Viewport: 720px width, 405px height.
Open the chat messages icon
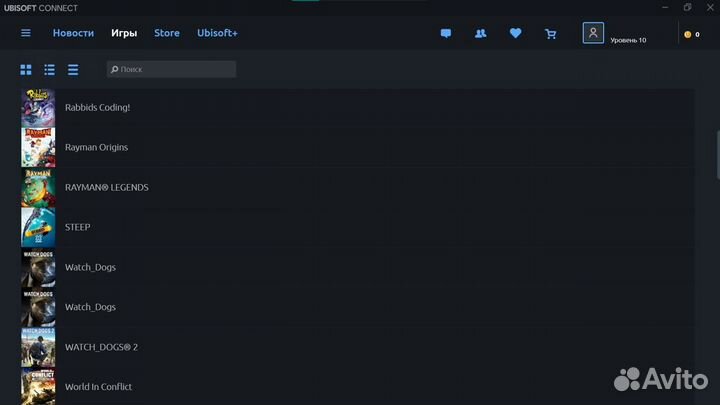[446, 33]
